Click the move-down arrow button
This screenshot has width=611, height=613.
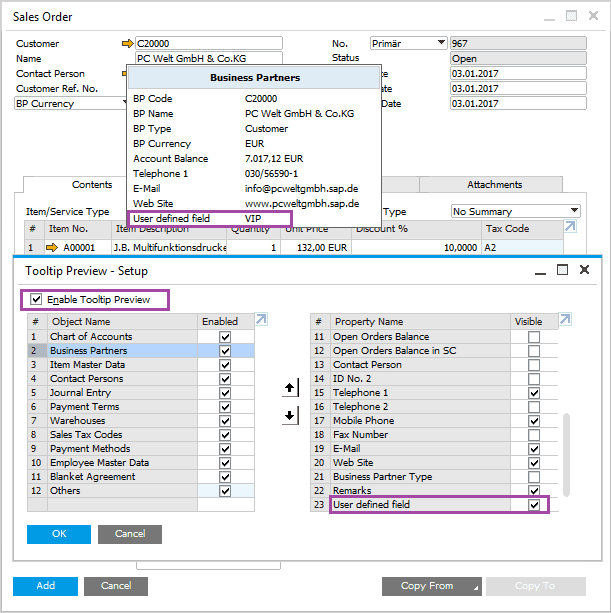click(291, 415)
